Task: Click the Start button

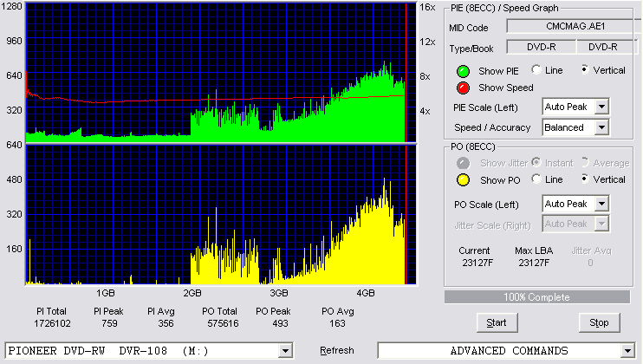Action: pyautogui.click(x=497, y=323)
